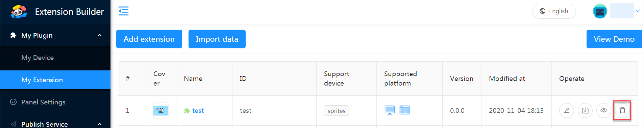Collapse the My Plugin menu chevron

pyautogui.click(x=100, y=35)
